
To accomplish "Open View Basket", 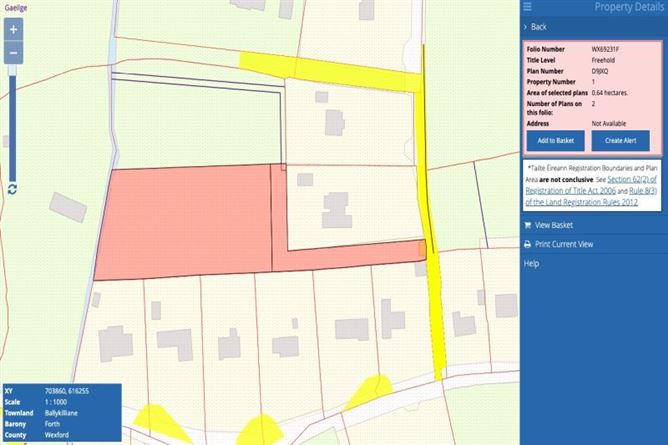I will [554, 225].
